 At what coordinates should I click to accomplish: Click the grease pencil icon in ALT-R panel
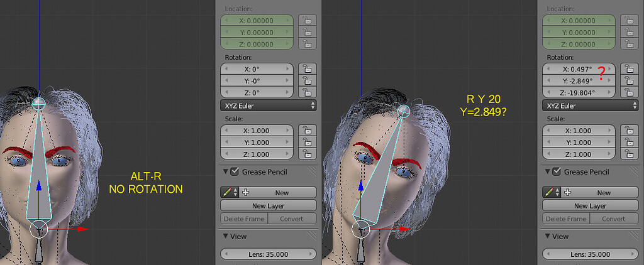click(x=226, y=192)
